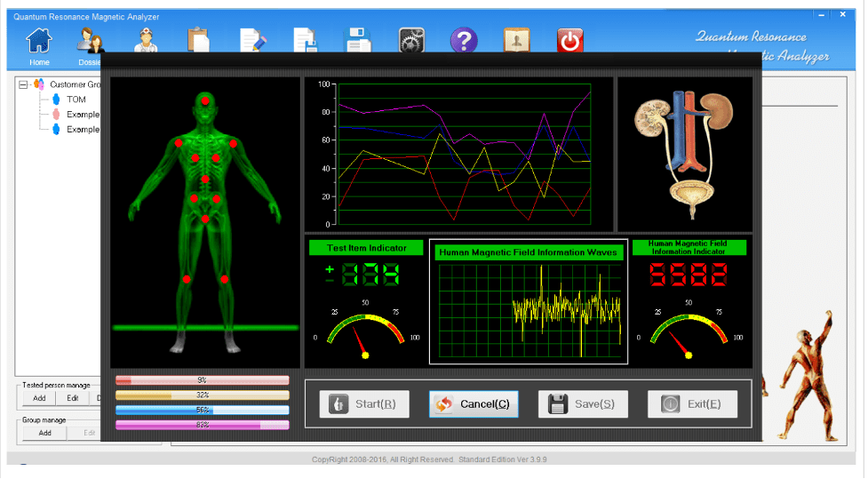868x479 pixels.
Task: Select the blue Example person entry
Action: click(83, 130)
